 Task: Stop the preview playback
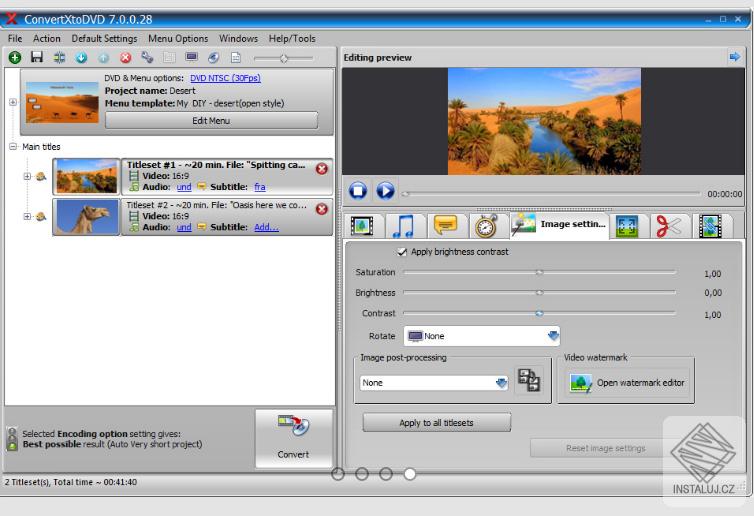358,191
